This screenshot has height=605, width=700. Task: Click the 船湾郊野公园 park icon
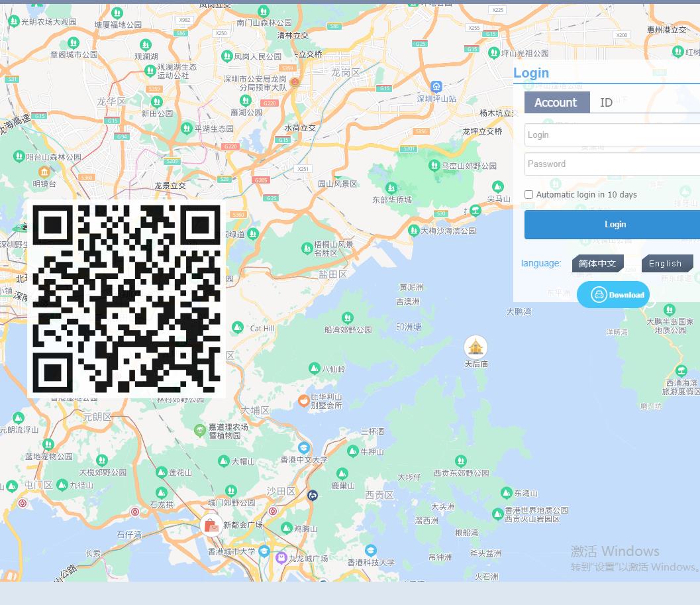pos(347,317)
